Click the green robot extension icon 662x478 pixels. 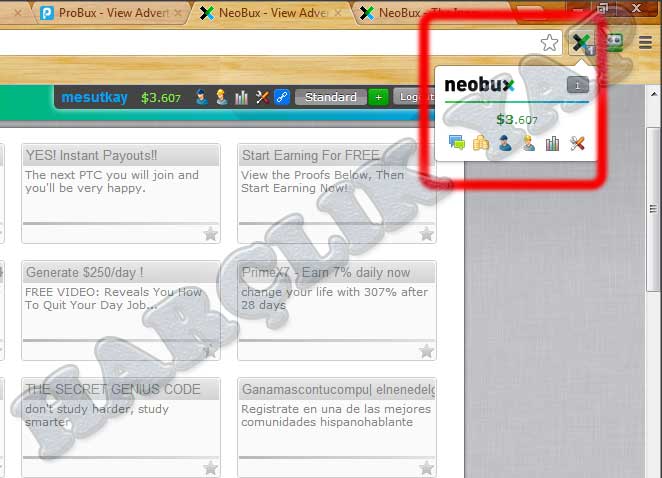615,43
